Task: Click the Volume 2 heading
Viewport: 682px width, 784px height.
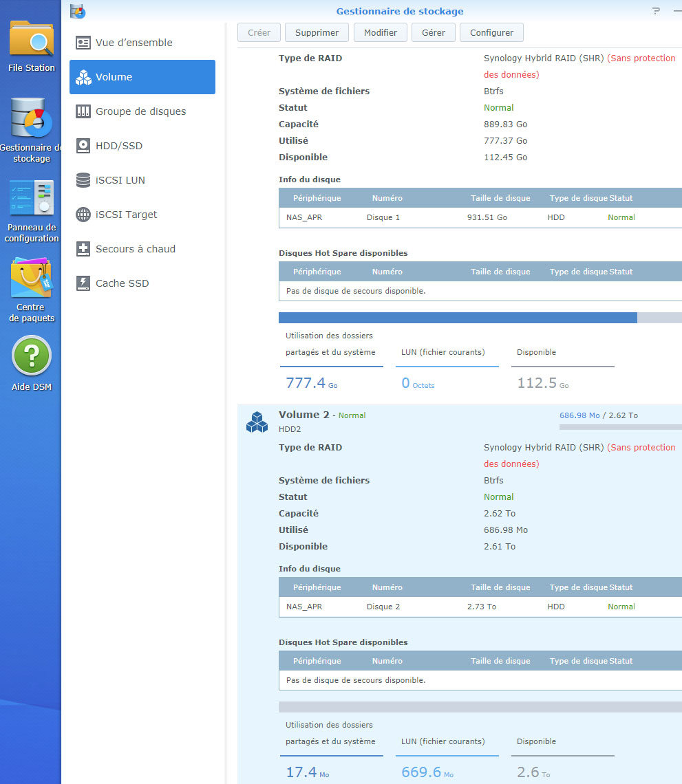Action: [x=303, y=415]
